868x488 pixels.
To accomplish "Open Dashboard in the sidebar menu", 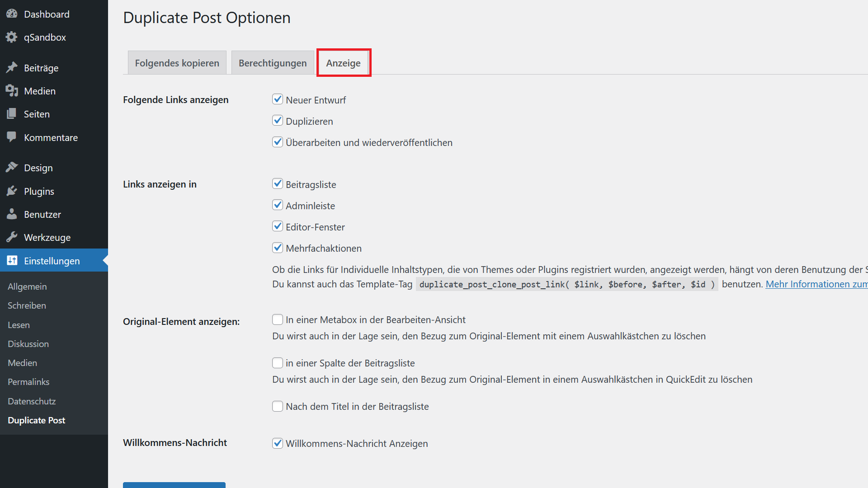I will click(54, 14).
